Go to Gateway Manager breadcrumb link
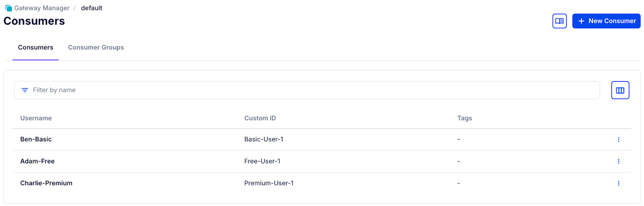This screenshot has width=644, height=206. (42, 8)
